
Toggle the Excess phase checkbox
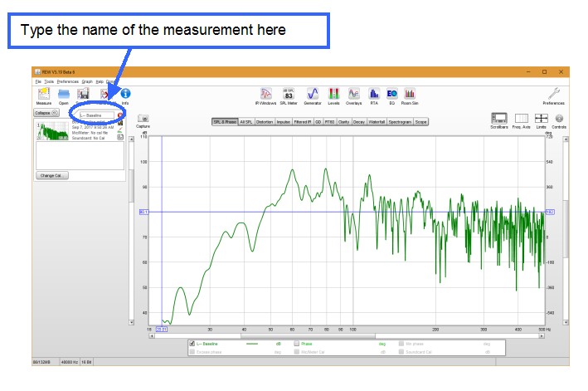(192, 351)
